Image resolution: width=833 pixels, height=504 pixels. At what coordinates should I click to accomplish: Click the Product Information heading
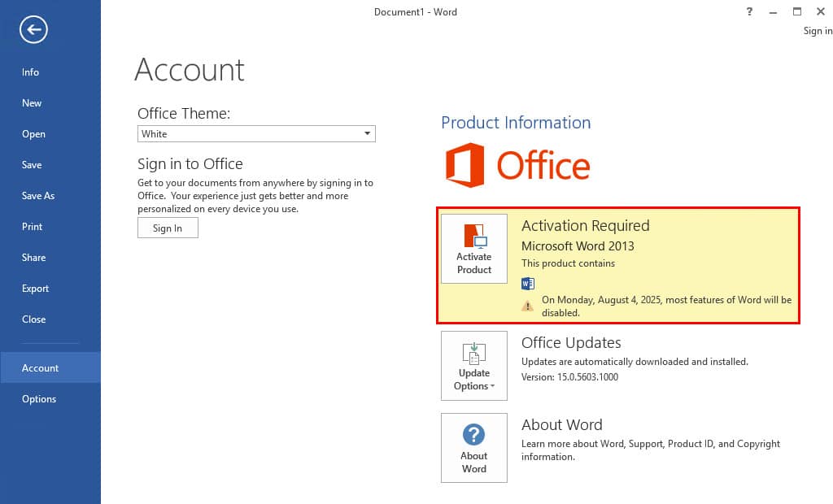516,123
